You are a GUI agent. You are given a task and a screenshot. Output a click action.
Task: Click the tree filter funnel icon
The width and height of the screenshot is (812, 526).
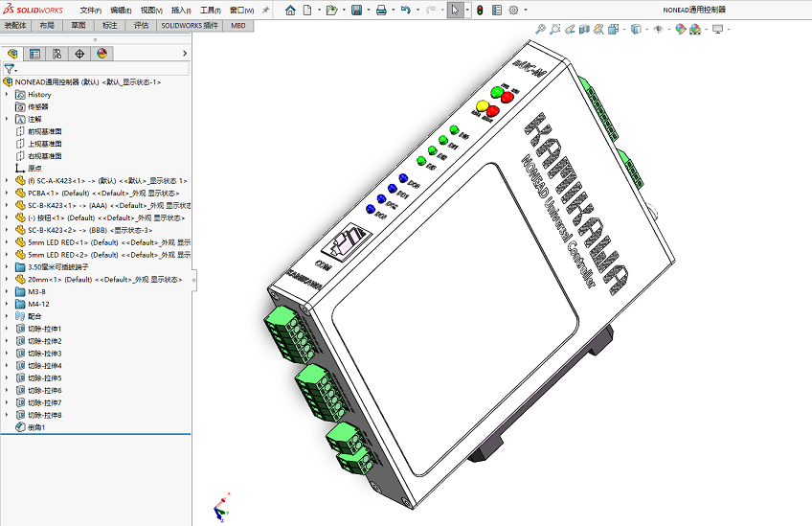pos(9,69)
